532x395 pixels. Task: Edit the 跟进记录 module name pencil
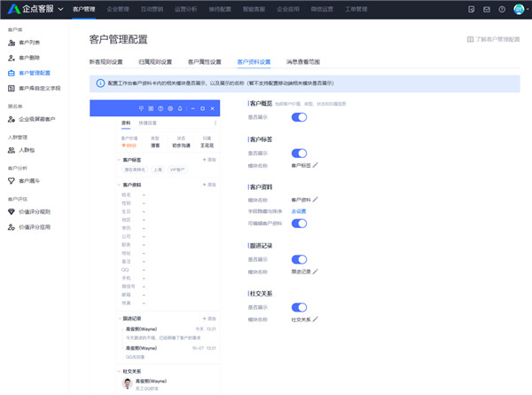[315, 272]
